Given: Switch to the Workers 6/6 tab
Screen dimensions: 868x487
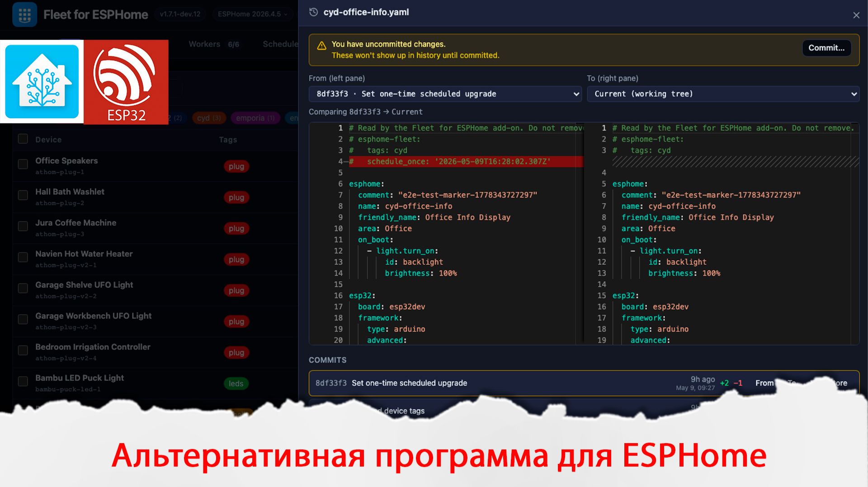Looking at the screenshot, I should click(214, 44).
